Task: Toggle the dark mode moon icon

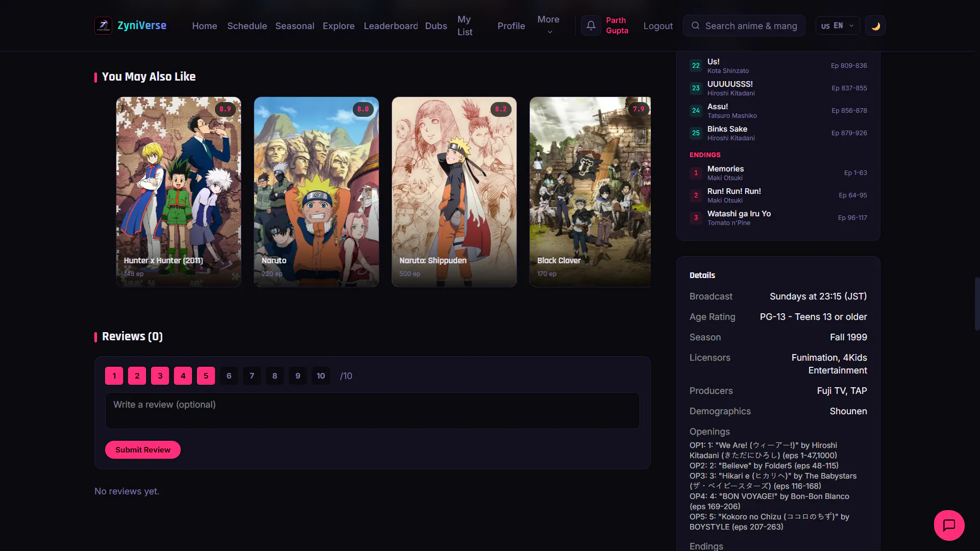Action: coord(875,26)
